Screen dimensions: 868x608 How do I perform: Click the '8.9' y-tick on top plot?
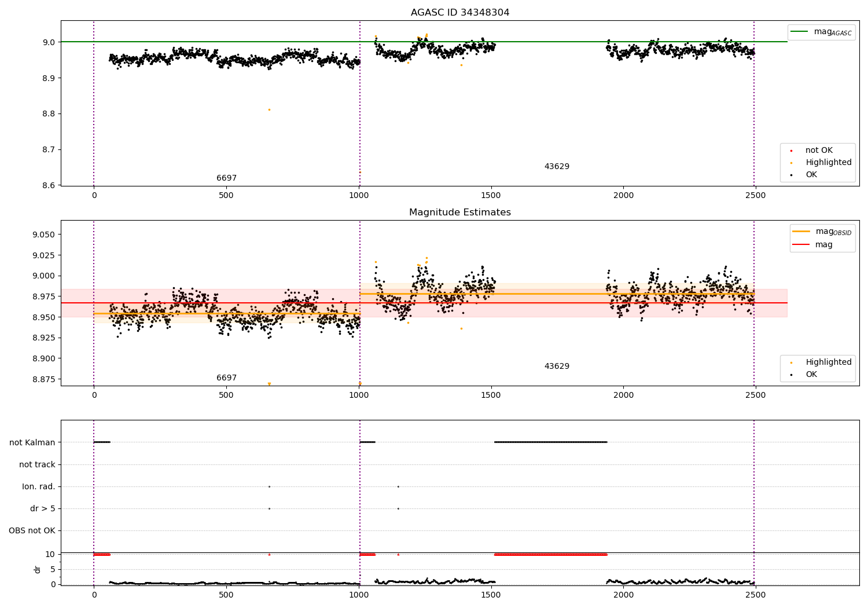pos(49,78)
